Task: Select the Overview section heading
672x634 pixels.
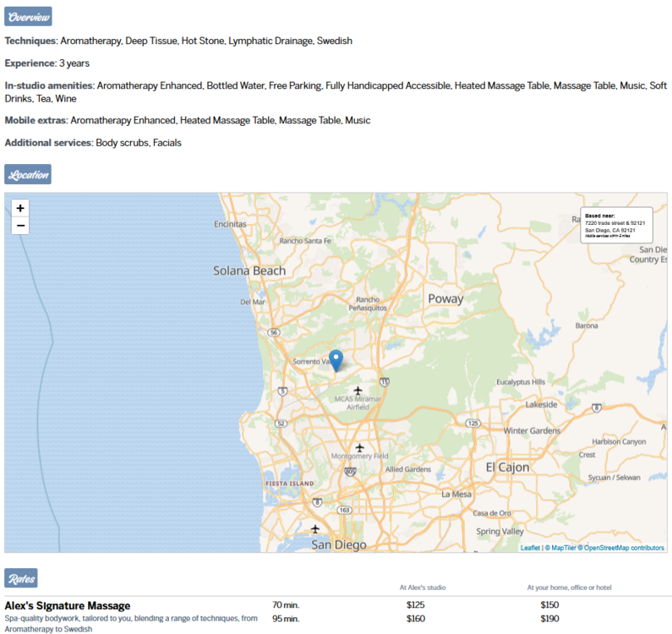Action: (29, 16)
